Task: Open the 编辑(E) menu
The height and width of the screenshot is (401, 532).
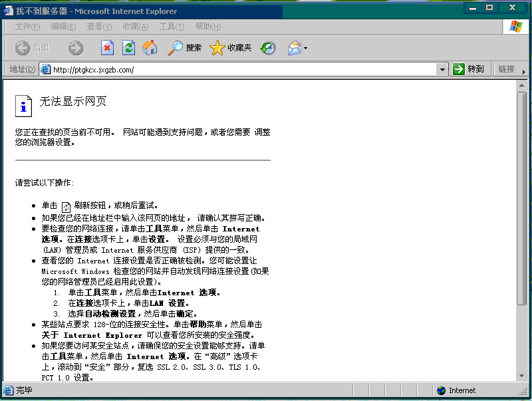Action: (63, 27)
